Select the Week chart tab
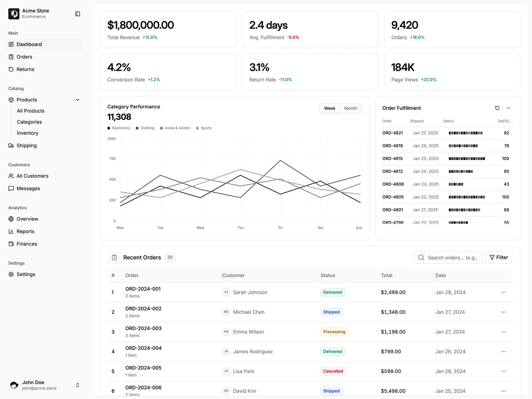 [x=330, y=108]
